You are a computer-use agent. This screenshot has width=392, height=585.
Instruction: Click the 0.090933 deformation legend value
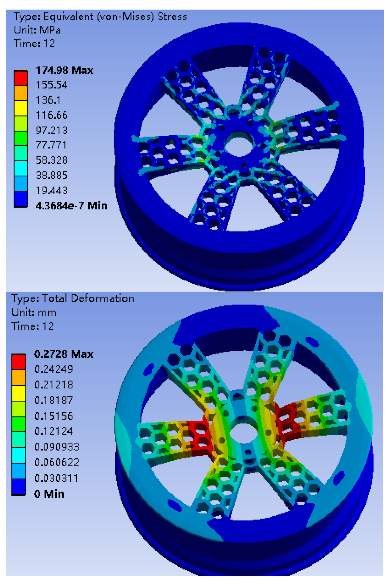(57, 447)
